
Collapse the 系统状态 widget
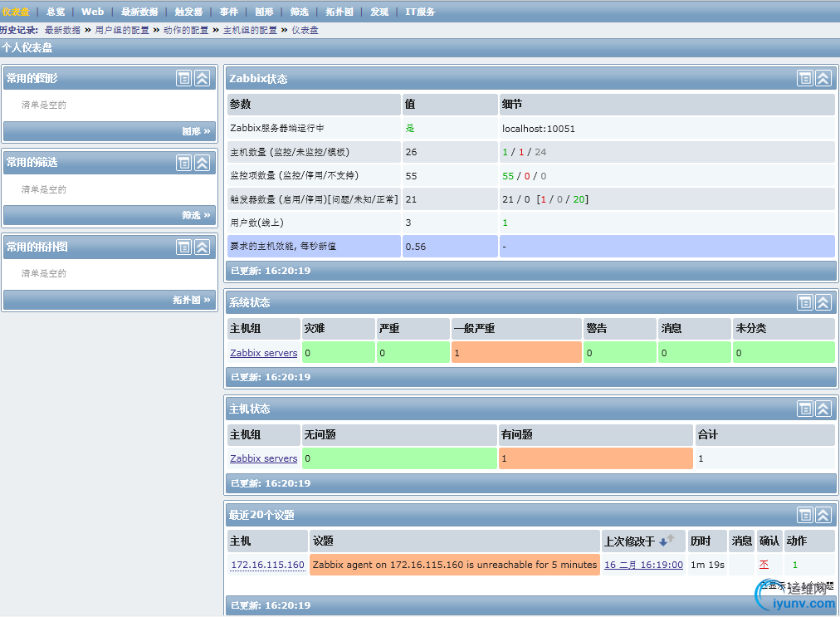coord(823,302)
